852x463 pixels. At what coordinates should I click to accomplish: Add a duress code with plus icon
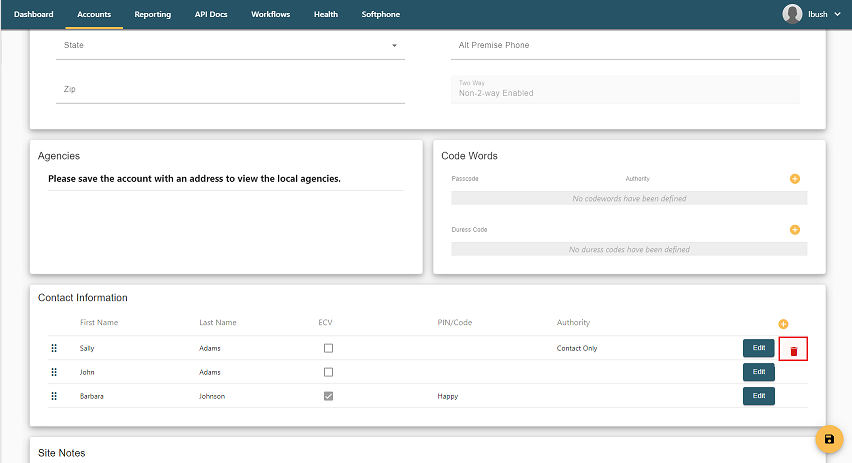click(x=795, y=230)
